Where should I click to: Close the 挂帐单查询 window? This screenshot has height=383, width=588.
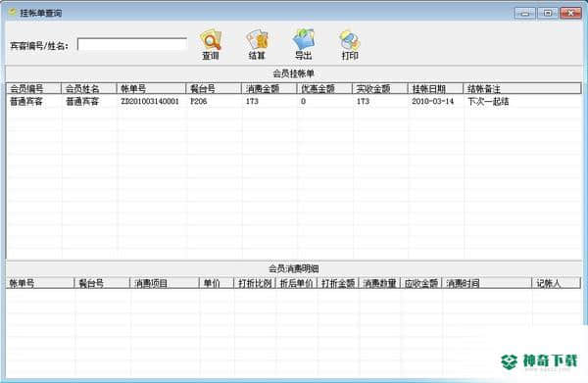tap(570, 13)
